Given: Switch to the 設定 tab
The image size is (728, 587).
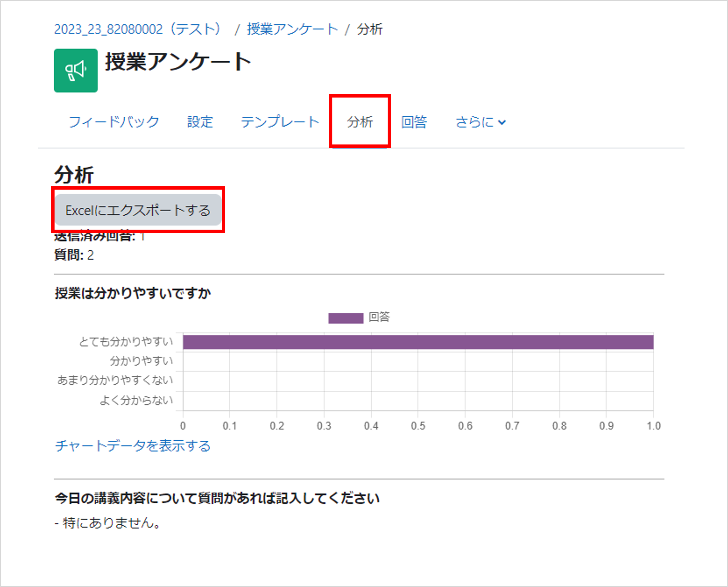Looking at the screenshot, I should coord(200,122).
